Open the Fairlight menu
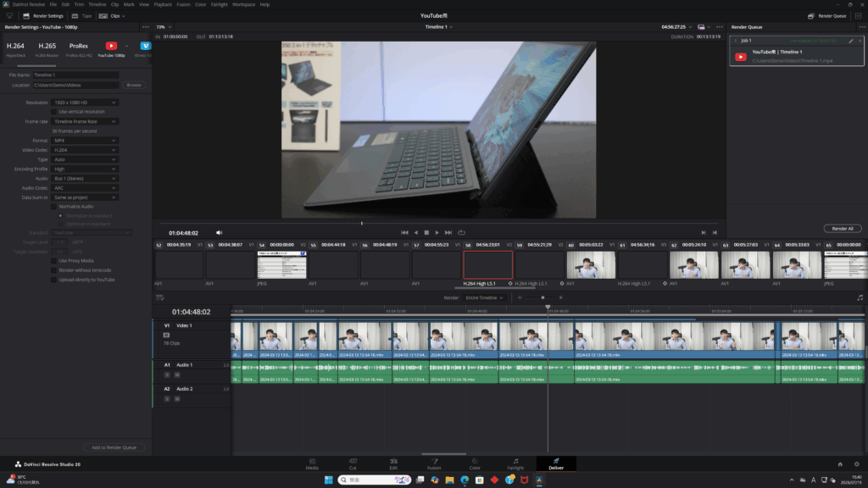 click(220, 4)
